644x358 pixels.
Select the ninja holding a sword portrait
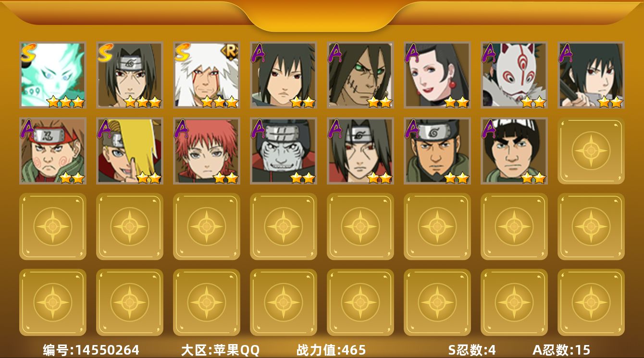[591, 75]
